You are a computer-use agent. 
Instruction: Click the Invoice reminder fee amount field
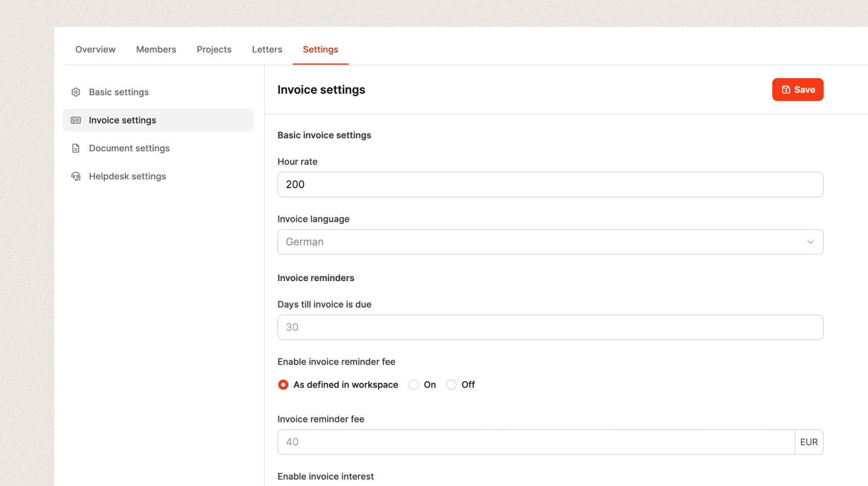click(535, 442)
